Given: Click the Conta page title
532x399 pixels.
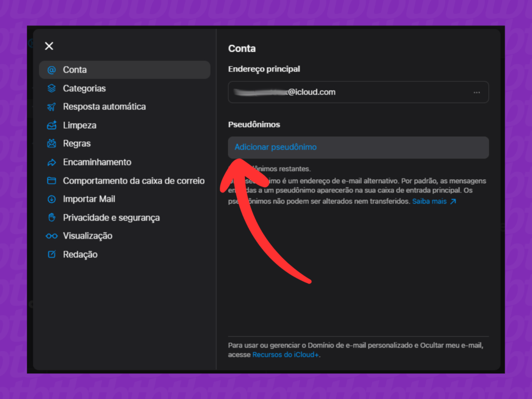Looking at the screenshot, I should tap(242, 49).
